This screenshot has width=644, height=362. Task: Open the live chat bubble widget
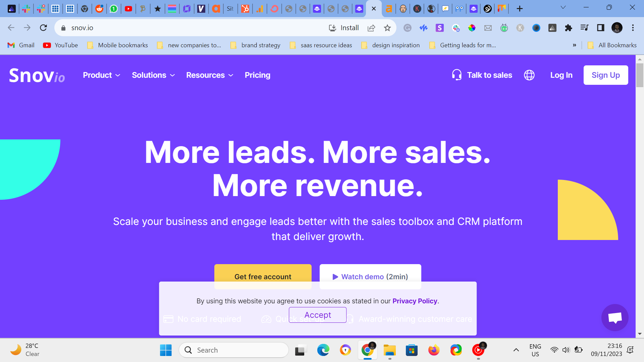(x=615, y=317)
